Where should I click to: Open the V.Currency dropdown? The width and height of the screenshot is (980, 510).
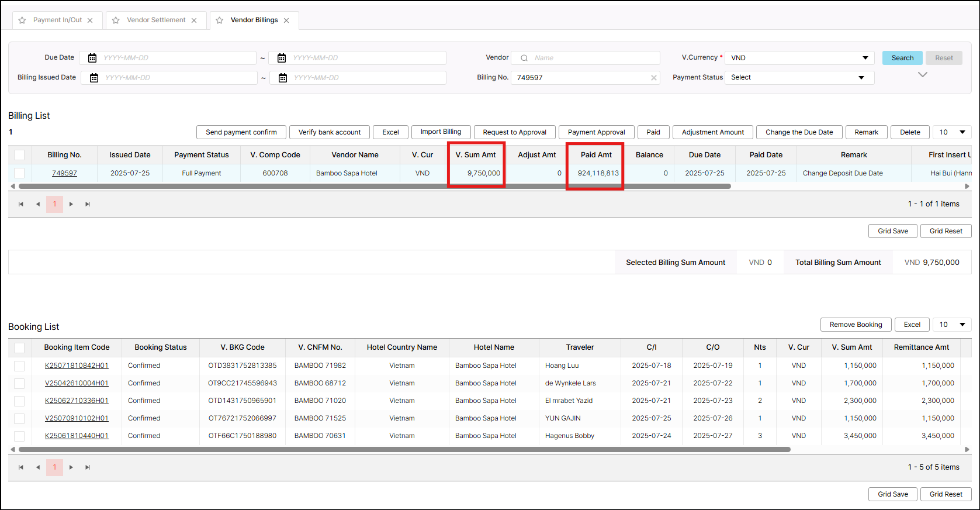(799, 58)
